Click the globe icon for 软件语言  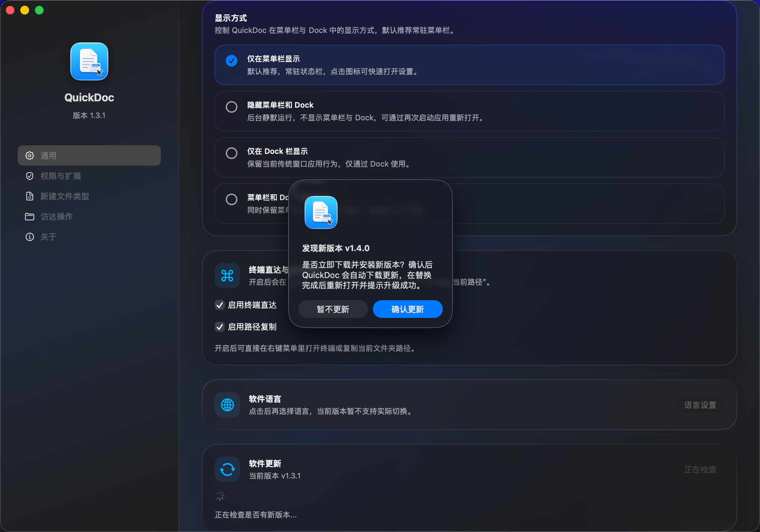click(227, 405)
